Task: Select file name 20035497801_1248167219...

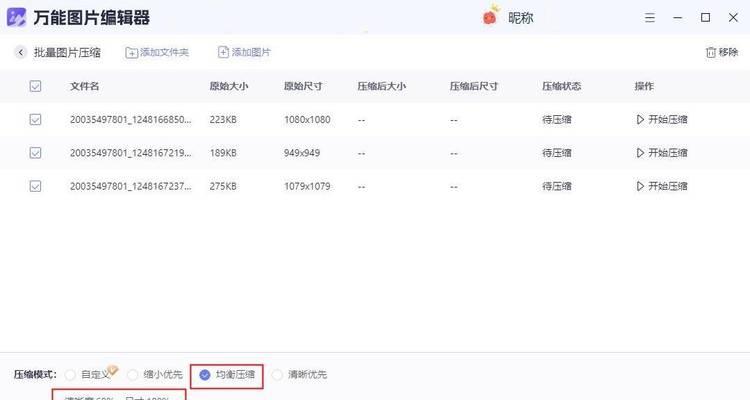Action: click(x=131, y=153)
